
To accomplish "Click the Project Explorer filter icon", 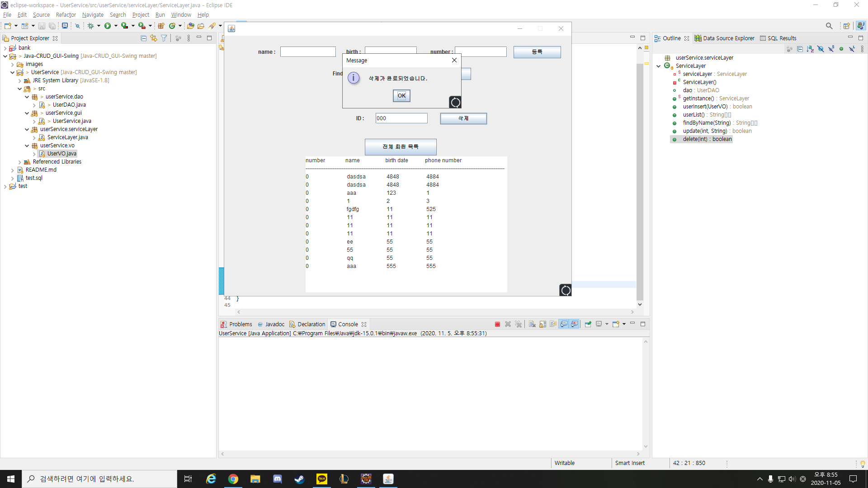I will click(164, 38).
